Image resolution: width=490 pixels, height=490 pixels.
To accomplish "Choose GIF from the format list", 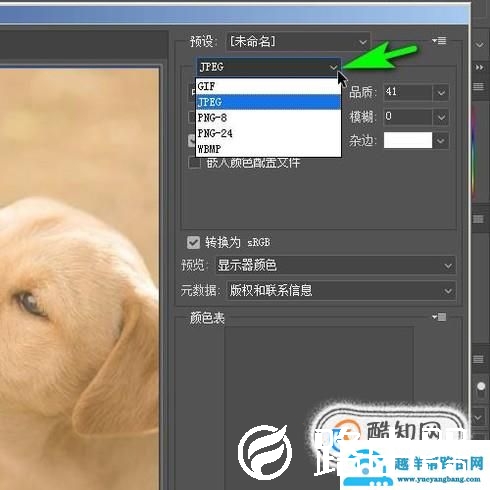I will (268, 86).
